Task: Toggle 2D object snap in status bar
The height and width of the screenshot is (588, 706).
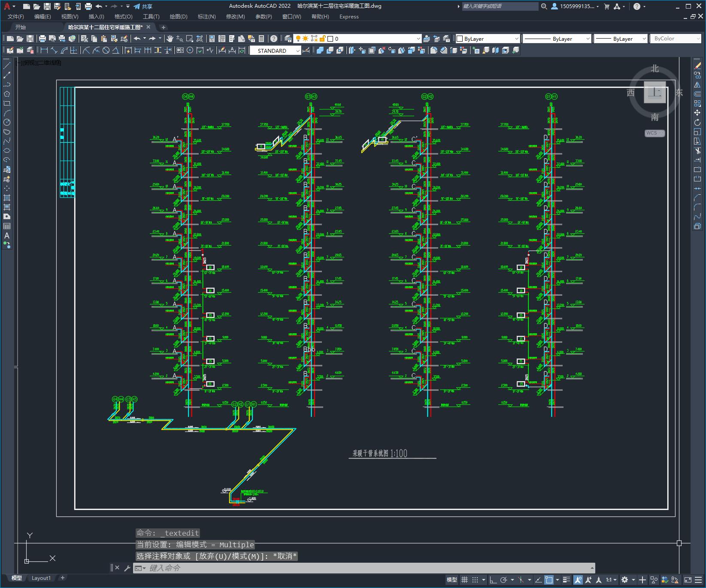Action: [x=549, y=580]
